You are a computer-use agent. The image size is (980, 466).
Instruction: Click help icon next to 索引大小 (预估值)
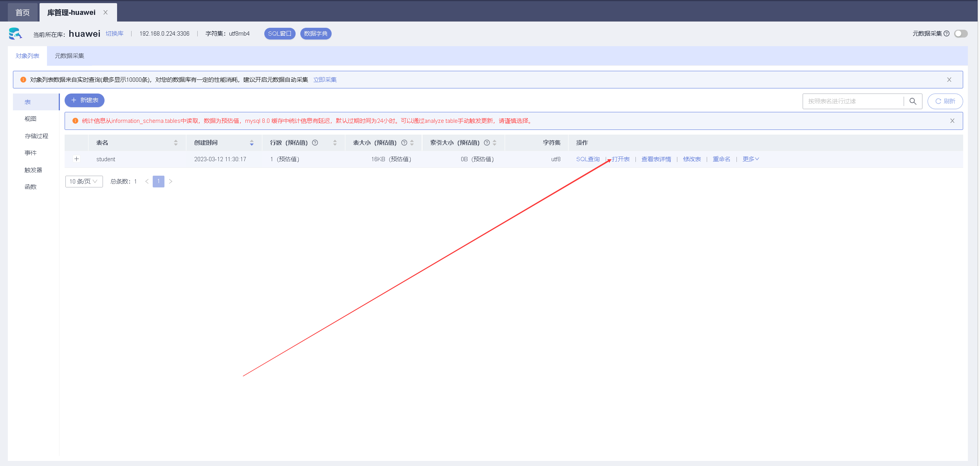487,143
